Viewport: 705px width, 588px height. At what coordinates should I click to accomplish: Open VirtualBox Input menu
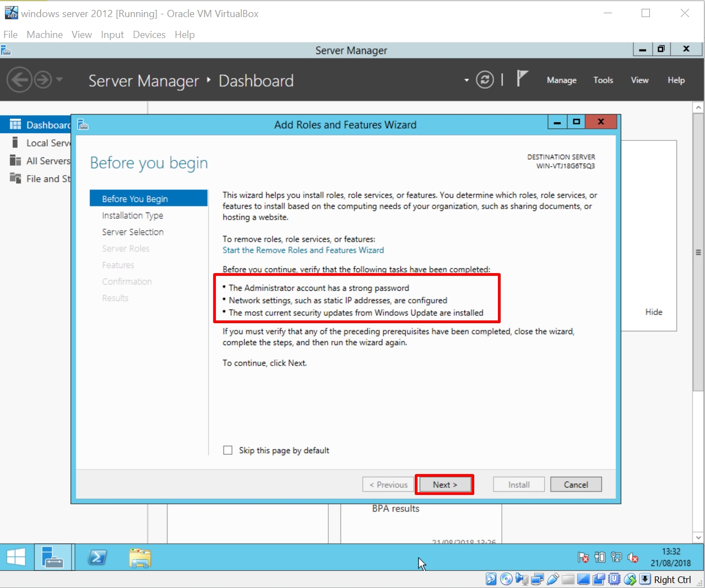coord(112,34)
